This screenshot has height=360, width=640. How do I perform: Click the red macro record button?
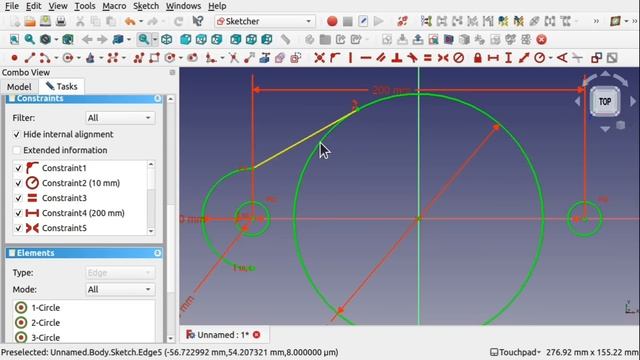pyautogui.click(x=332, y=21)
